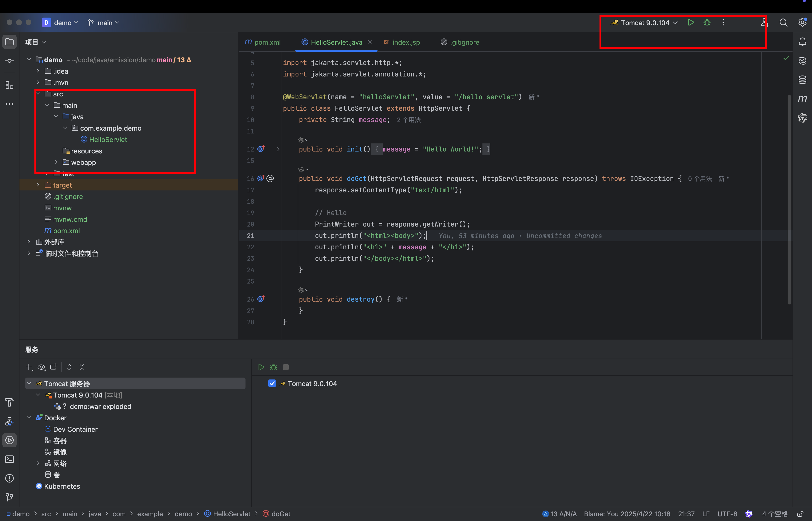Click the UTF-8 encoding in status bar
812x521 pixels.
click(x=727, y=514)
